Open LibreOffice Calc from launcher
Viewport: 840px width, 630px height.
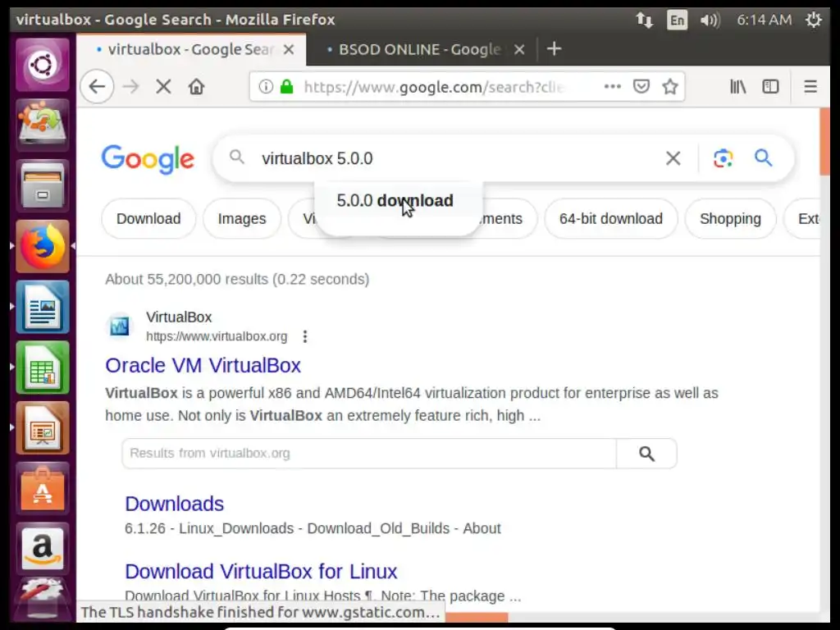point(43,367)
